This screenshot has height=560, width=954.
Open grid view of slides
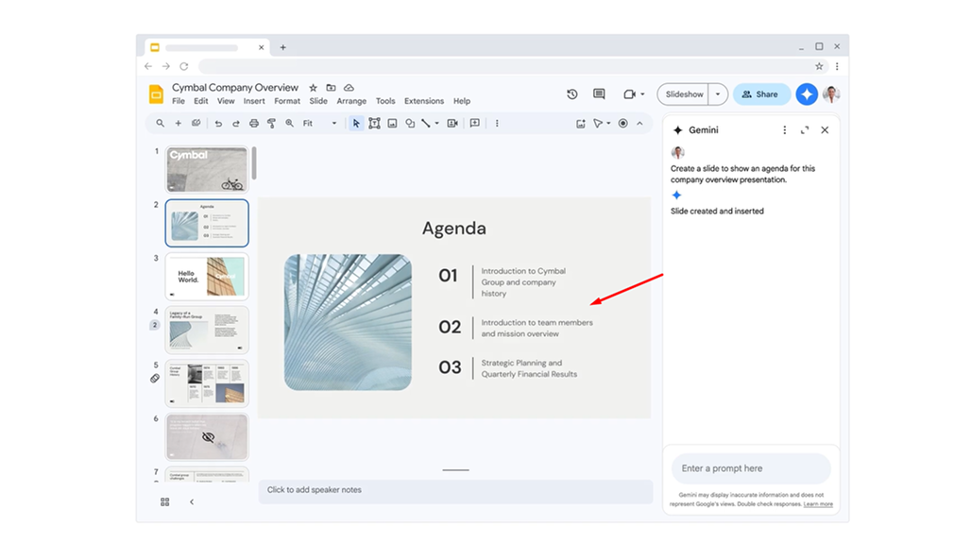(164, 502)
